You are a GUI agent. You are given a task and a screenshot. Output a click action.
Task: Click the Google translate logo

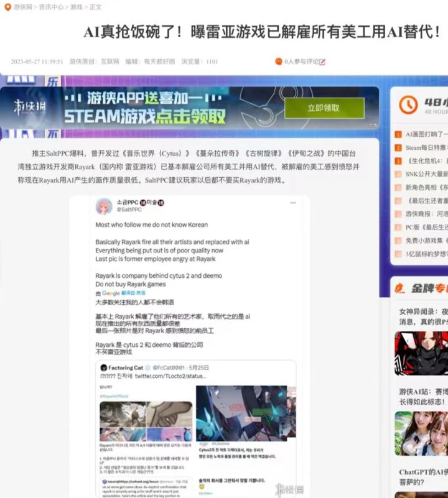coord(111,293)
